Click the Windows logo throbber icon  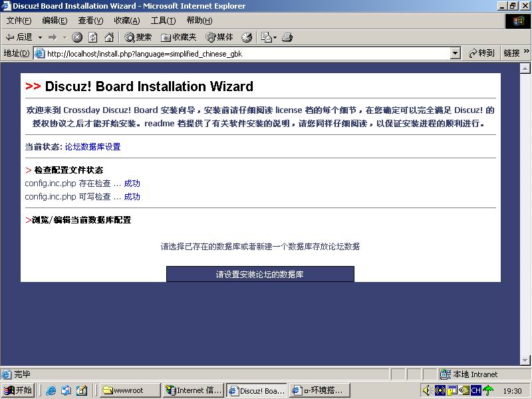[x=518, y=21]
